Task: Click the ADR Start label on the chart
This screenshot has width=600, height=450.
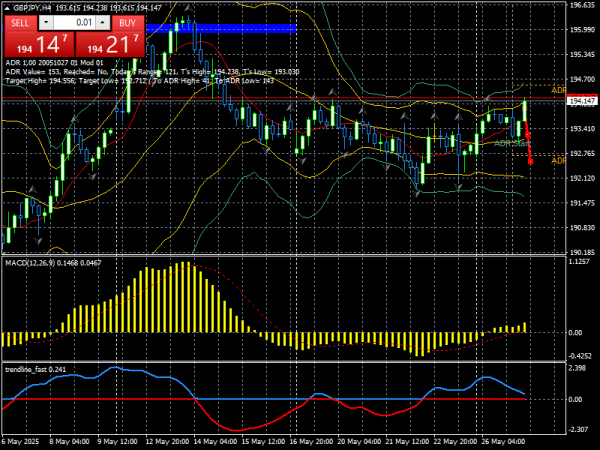Action: click(x=512, y=143)
